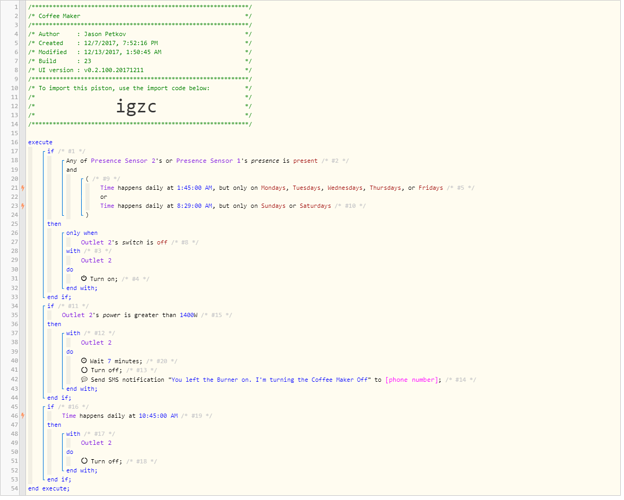Click the SMS message text 'You left the Burner on...'
The width and height of the screenshot is (624, 500).
coord(271,380)
